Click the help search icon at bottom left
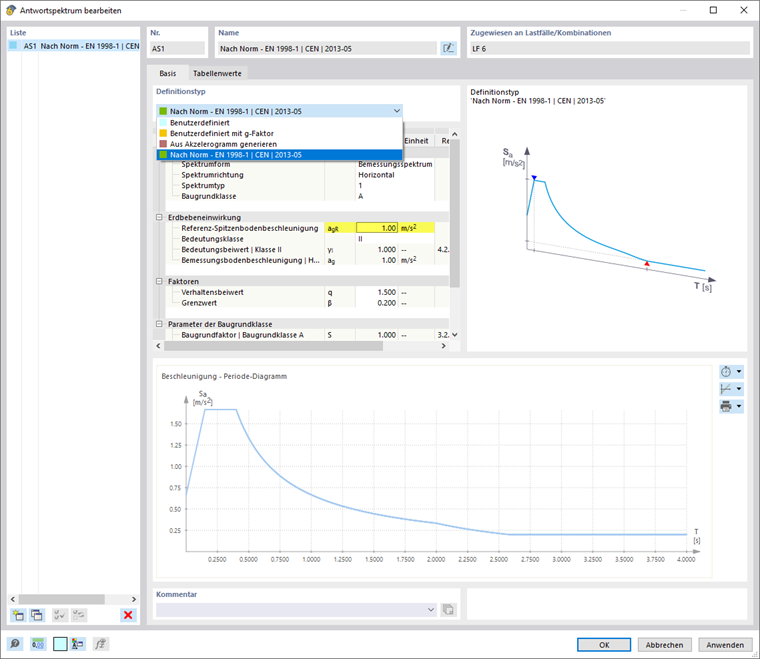 click(15, 644)
